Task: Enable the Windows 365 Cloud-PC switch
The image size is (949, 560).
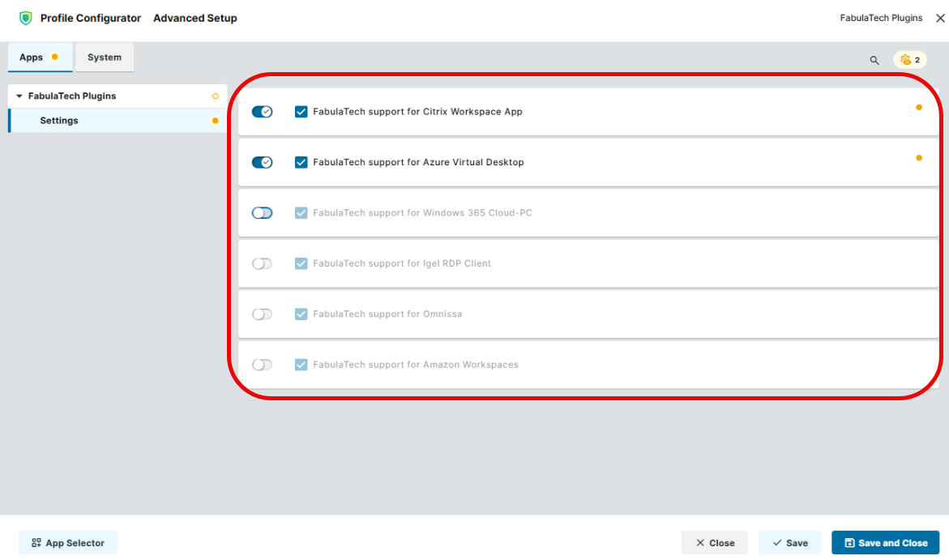Action: pyautogui.click(x=262, y=213)
